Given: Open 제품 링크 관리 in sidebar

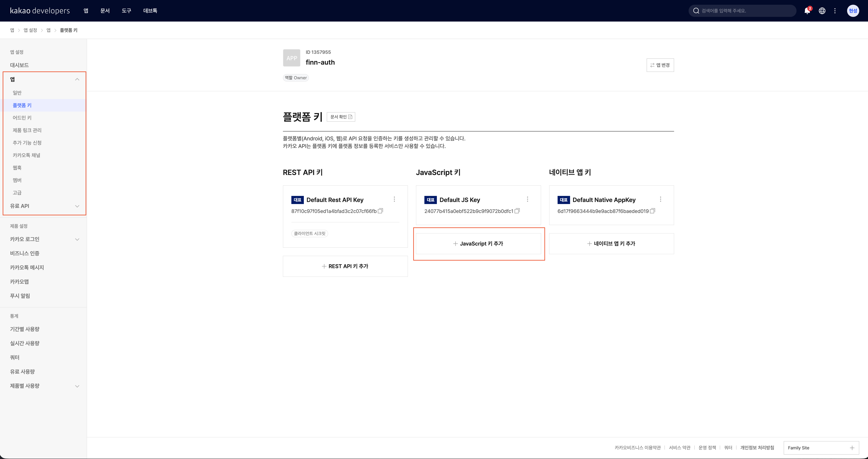Looking at the screenshot, I should point(27,130).
